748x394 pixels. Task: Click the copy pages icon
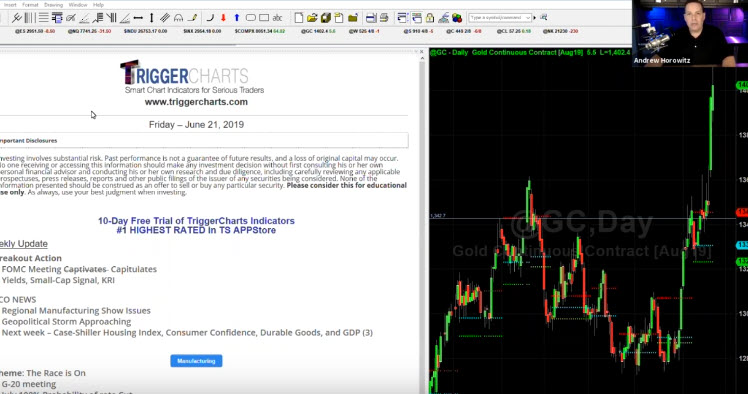pyautogui.click(x=339, y=18)
